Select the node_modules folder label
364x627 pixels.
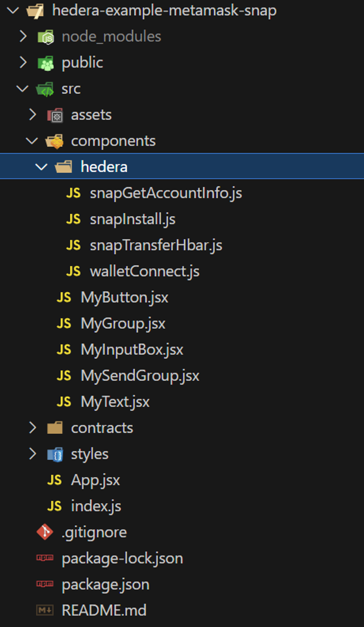tap(111, 36)
